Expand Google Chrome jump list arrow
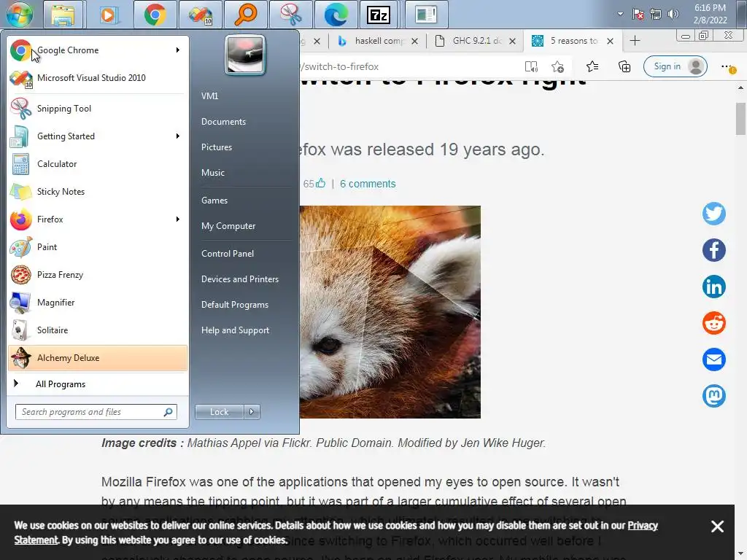 [178, 50]
